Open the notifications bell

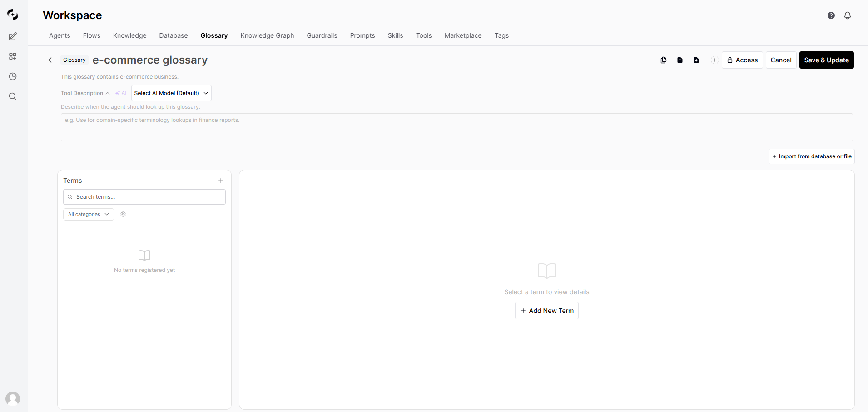click(848, 15)
